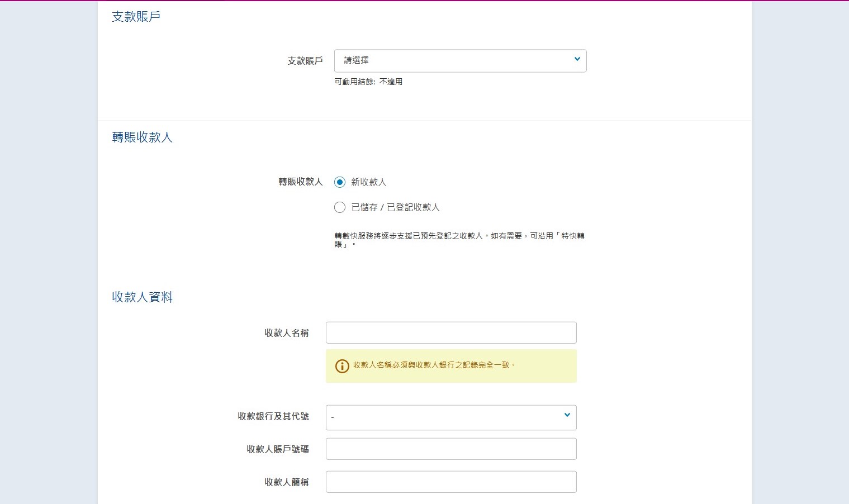Click the 已儲存 / 已登記收款人 label text
Viewport: 849px width, 504px height.
(395, 207)
